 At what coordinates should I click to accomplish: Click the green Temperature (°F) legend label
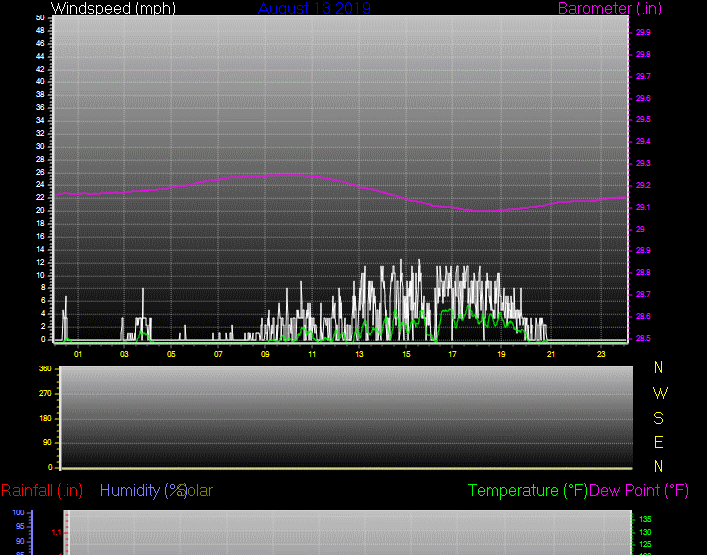coord(528,491)
